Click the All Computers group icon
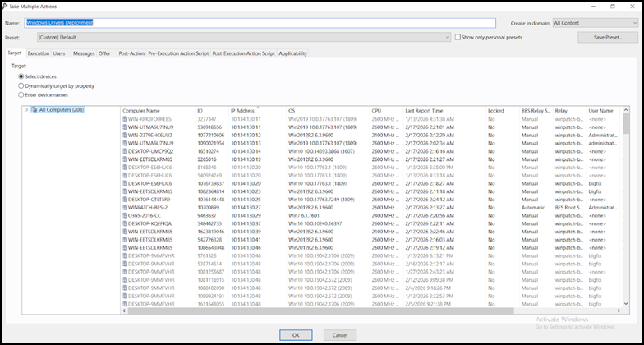 pos(34,109)
